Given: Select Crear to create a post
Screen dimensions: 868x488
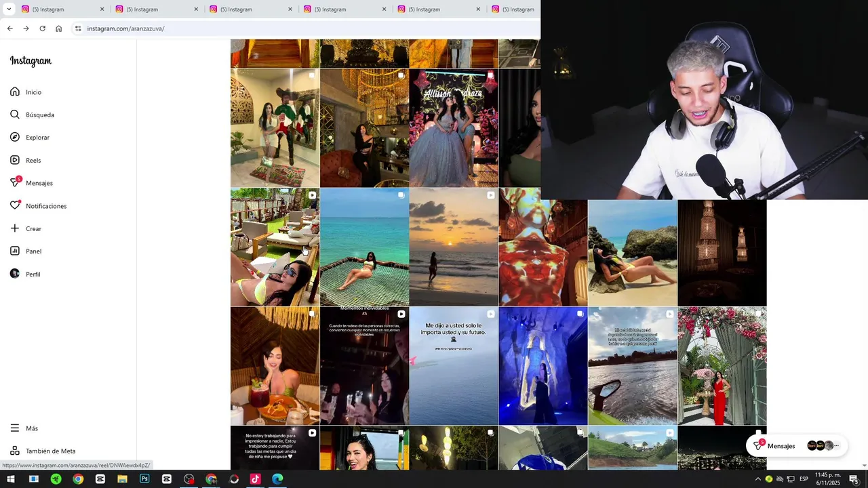Looking at the screenshot, I should pos(26,228).
